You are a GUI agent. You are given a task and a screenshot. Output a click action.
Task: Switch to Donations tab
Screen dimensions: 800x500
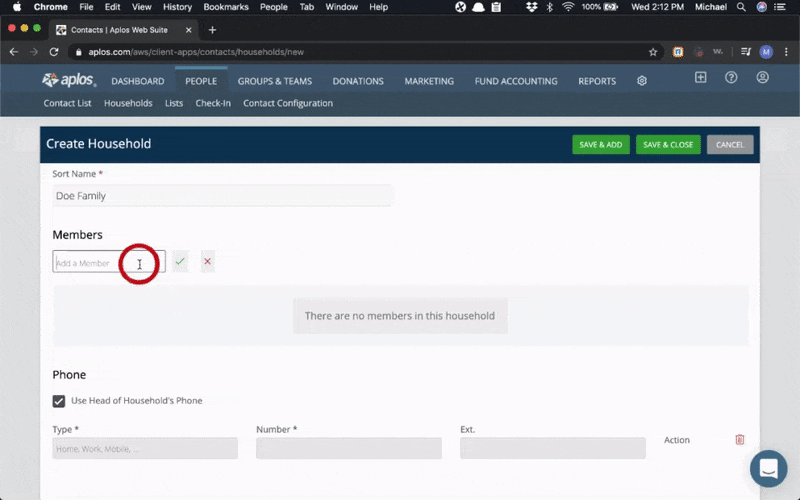[x=358, y=81]
